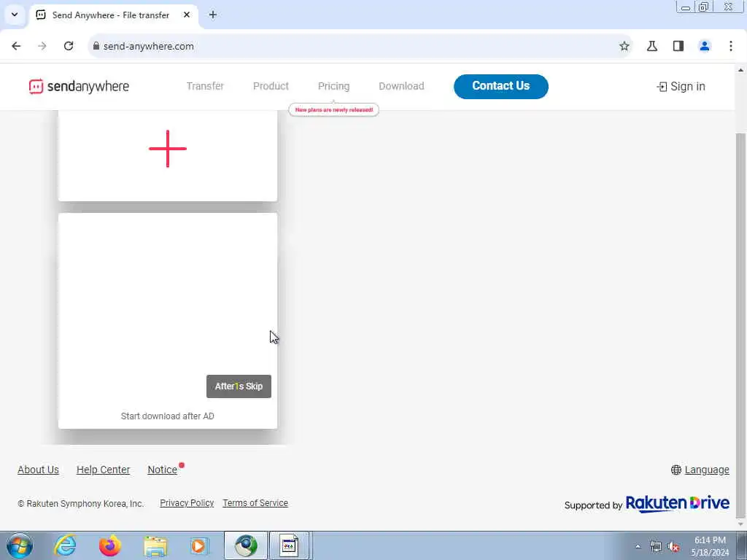Open the Terms of Service link

[x=255, y=503]
